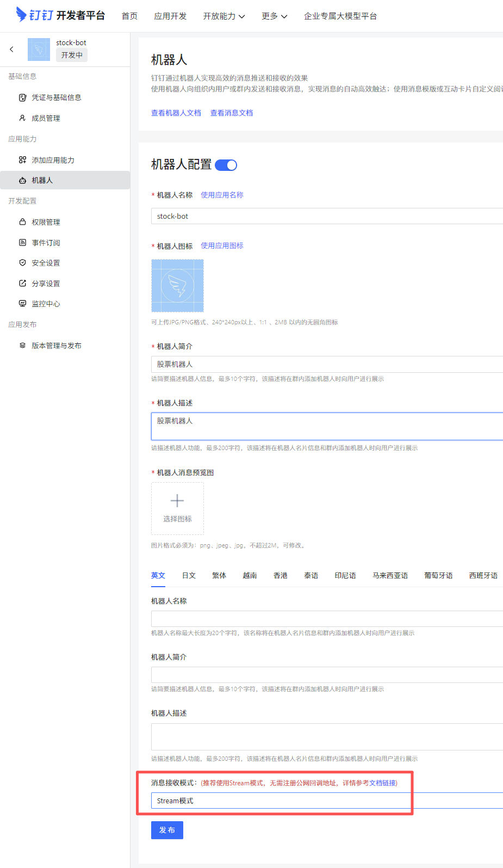
Task: Open 版本管理与发布 in the sidebar
Action: [x=57, y=346]
